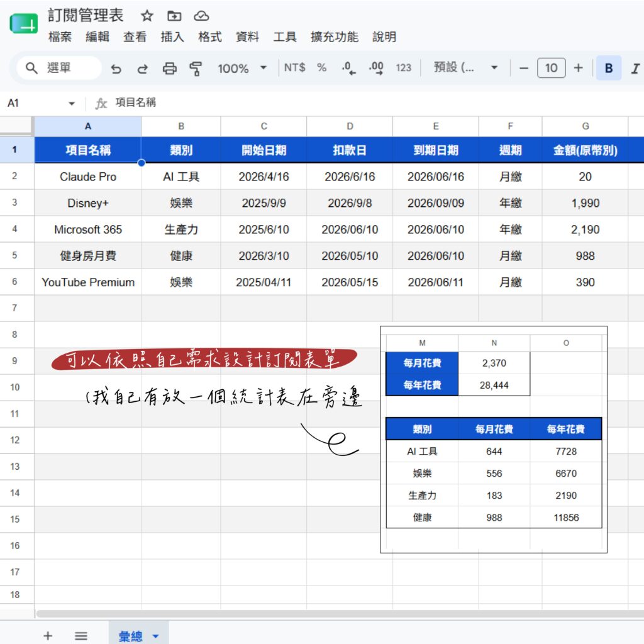The width and height of the screenshot is (644, 644).
Task: Open the 100% zoom dropdown
Action: pos(242,68)
